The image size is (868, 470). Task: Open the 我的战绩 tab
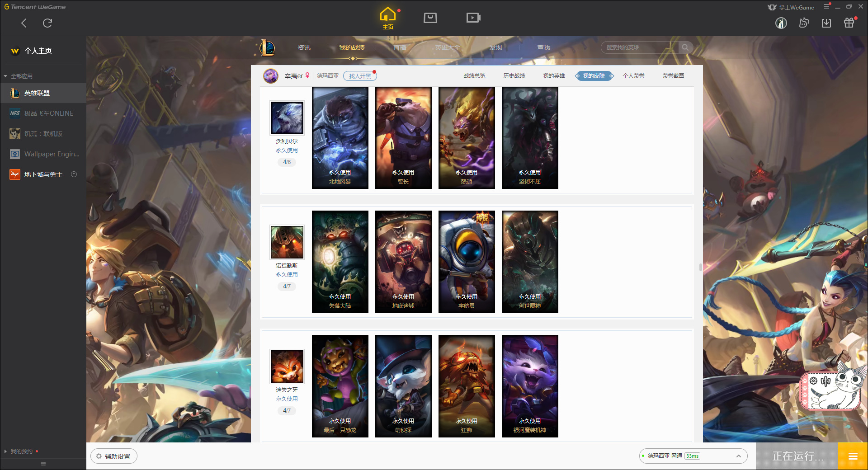(352, 47)
